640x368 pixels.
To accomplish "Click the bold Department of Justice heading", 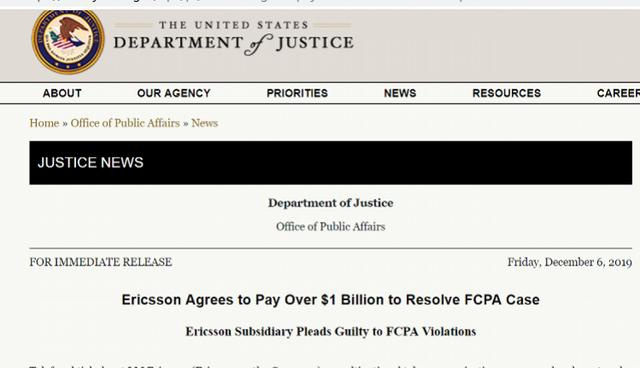I will click(x=331, y=203).
